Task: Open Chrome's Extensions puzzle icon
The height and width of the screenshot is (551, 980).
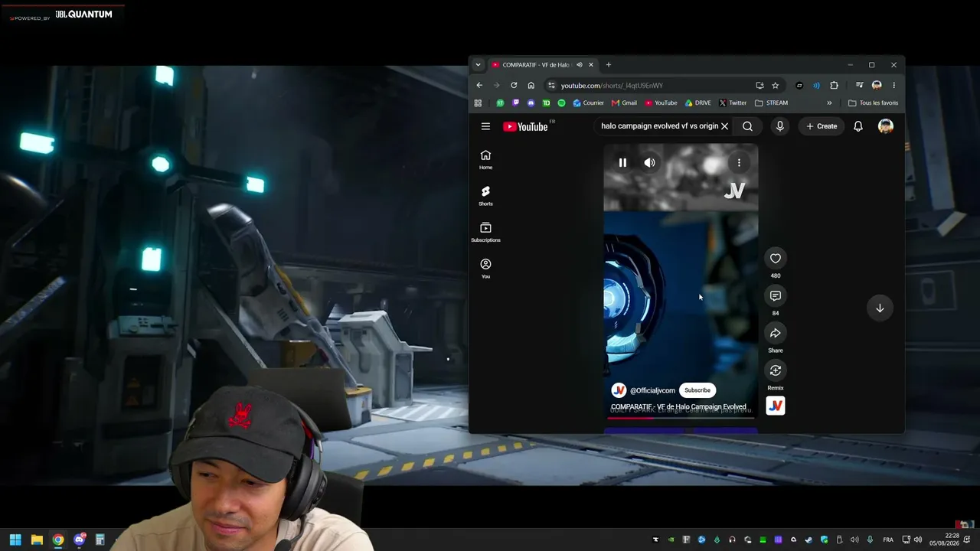Action: [x=834, y=86]
